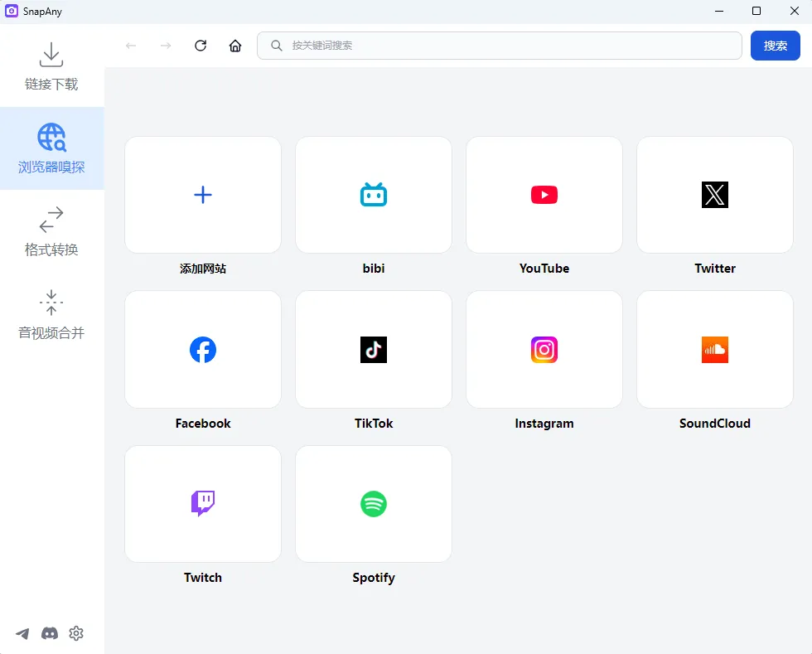Click the YouTube label text

(544, 269)
